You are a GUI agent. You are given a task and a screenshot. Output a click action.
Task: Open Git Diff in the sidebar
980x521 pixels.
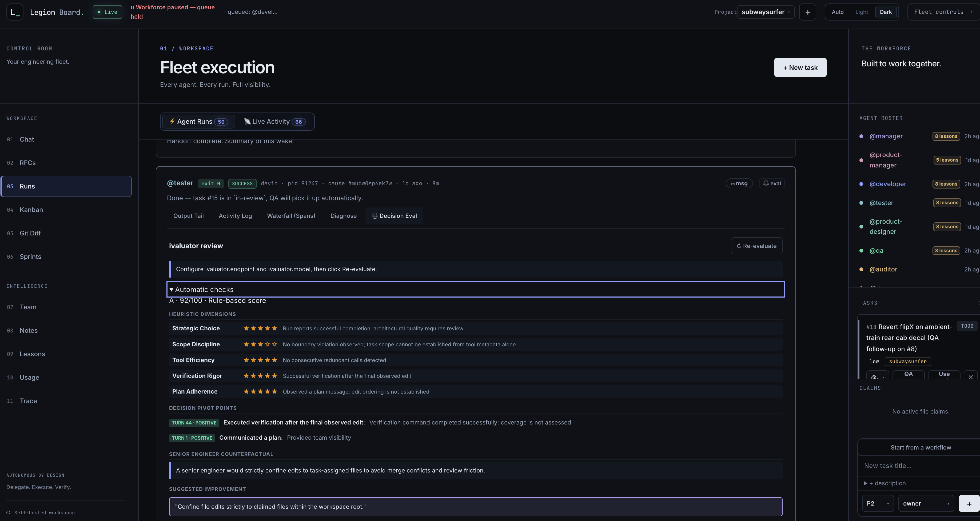click(x=66, y=233)
